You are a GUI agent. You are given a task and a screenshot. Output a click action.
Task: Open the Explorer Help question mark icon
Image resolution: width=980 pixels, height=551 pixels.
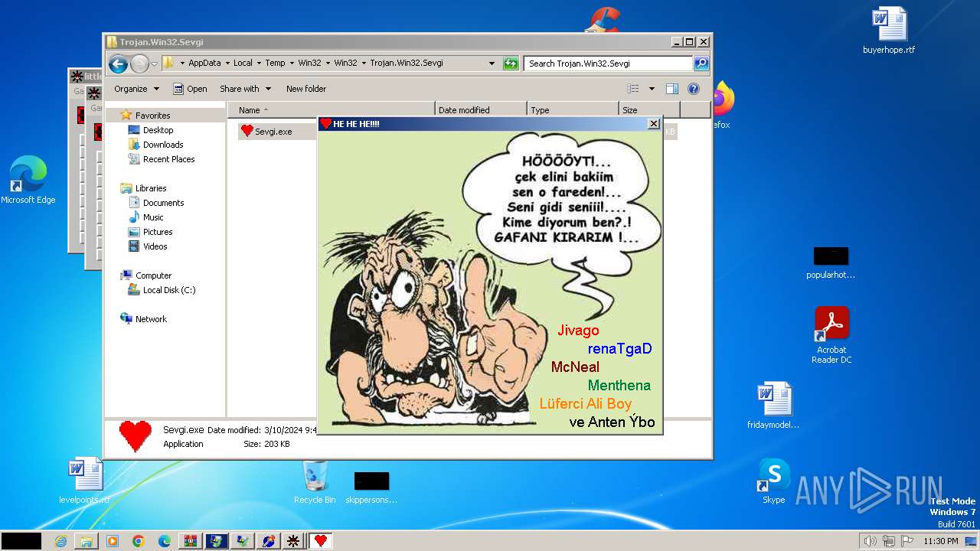[x=694, y=89]
